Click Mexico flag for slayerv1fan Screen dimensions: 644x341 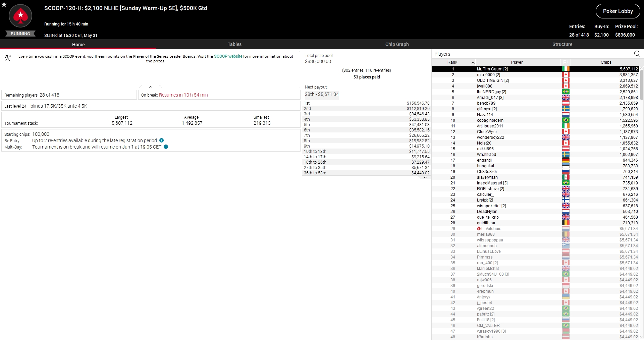(x=566, y=177)
